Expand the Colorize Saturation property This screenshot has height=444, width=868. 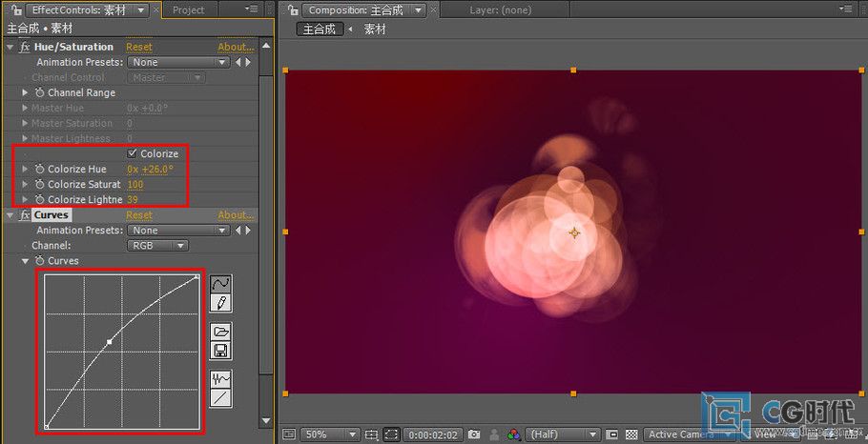tap(25, 185)
